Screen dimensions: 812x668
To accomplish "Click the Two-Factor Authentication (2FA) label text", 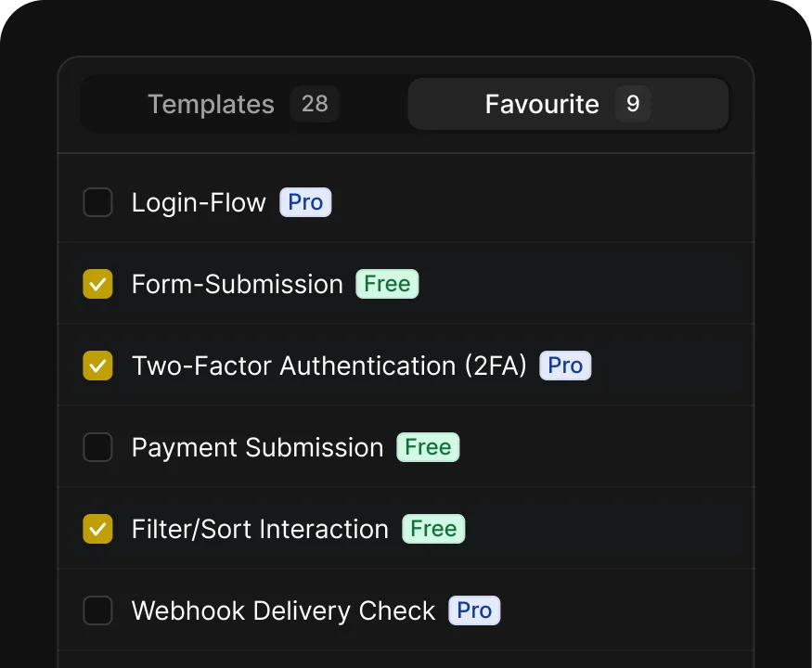I will click(329, 366).
